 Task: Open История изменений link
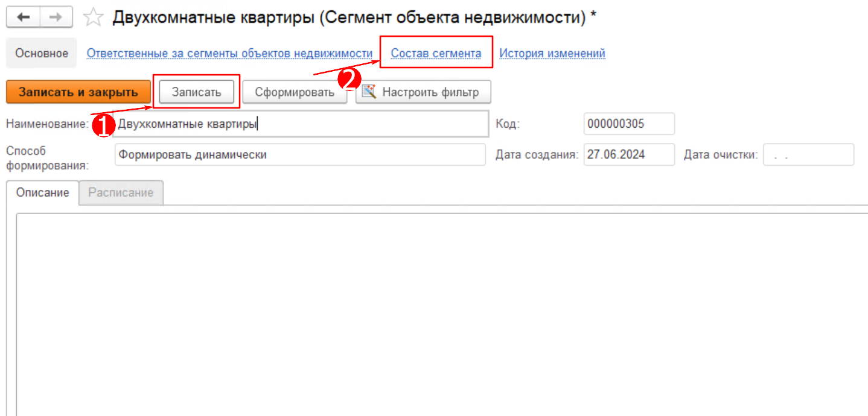552,53
